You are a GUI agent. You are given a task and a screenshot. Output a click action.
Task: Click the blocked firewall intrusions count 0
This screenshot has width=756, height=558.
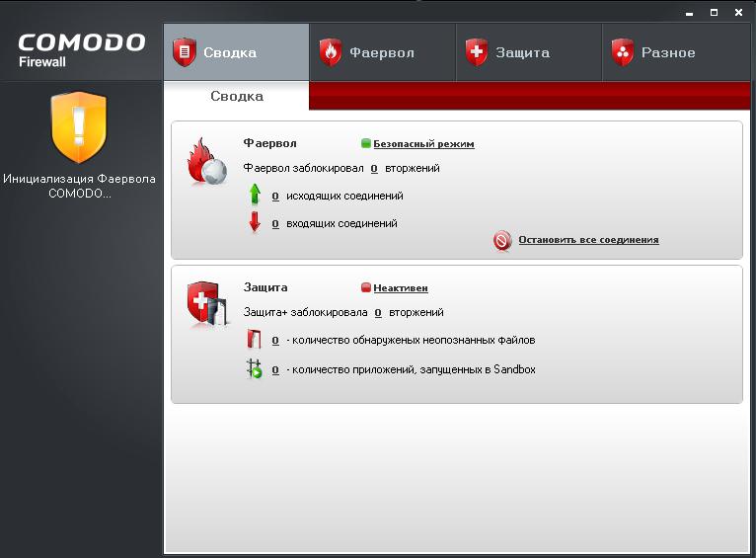[374, 168]
